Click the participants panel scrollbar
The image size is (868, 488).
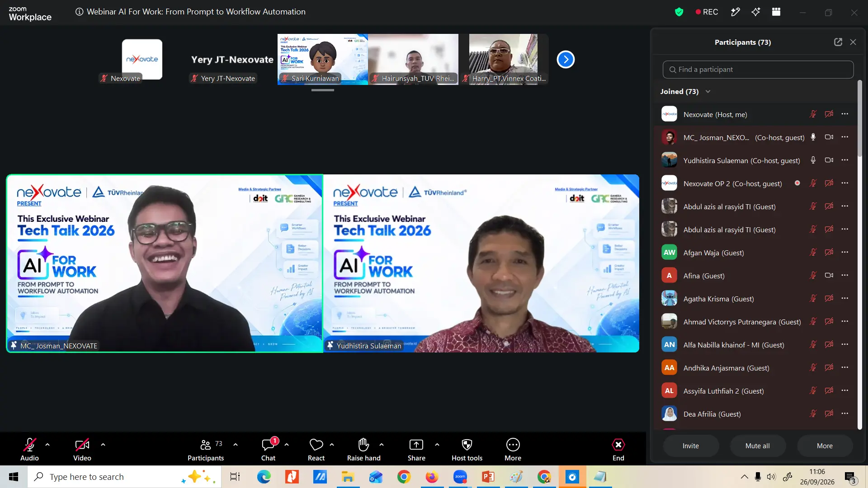[860, 118]
